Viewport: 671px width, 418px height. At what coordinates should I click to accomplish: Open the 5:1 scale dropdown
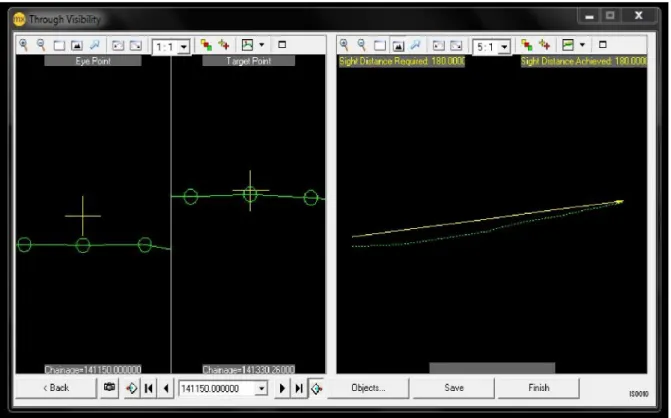coord(505,47)
